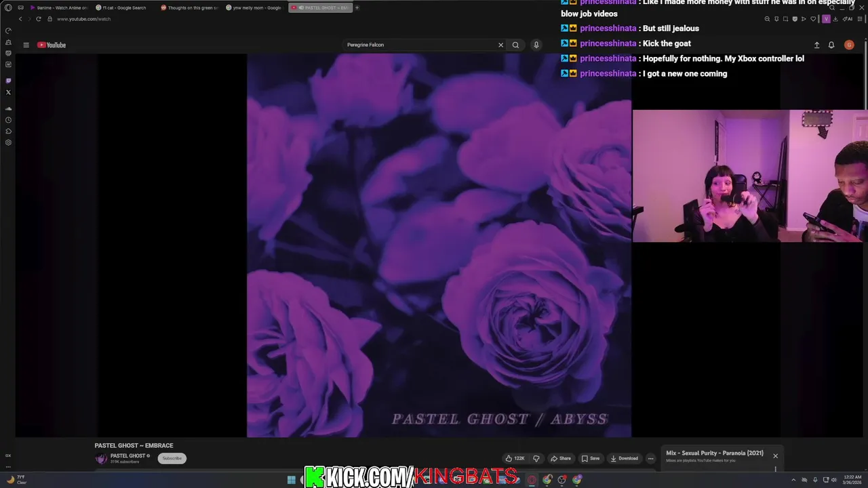868x488 pixels.
Task: Add page to bookmarks with heart icon
Action: coord(813,19)
